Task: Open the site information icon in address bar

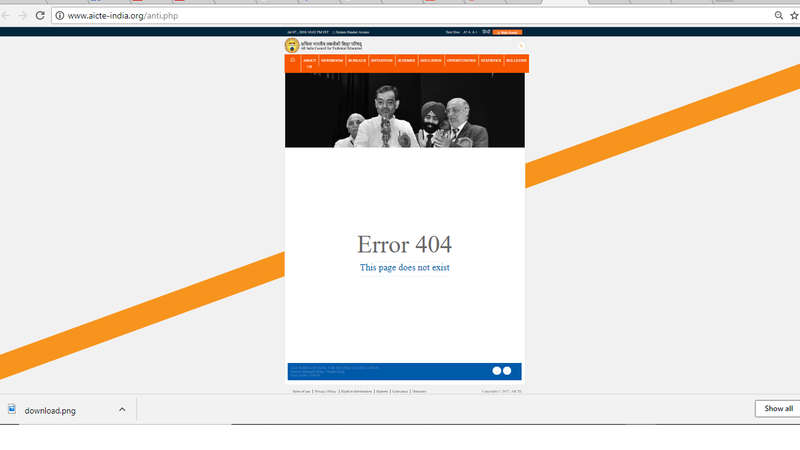Action: (x=60, y=15)
